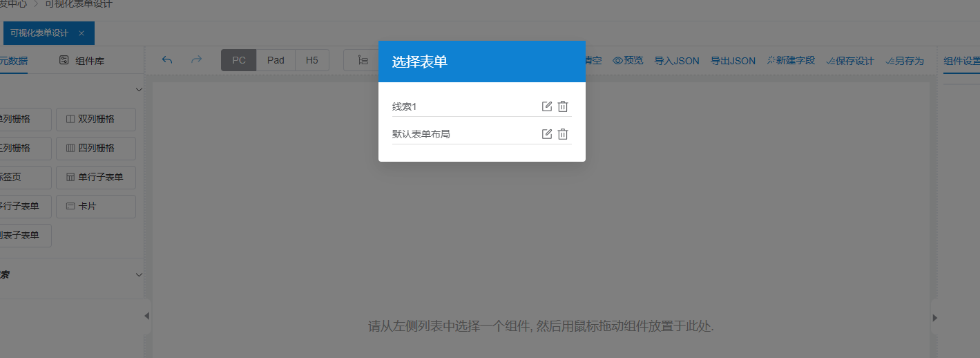The width and height of the screenshot is (980, 358).
Task: Click 保存设计 to save the design
Action: pos(850,61)
